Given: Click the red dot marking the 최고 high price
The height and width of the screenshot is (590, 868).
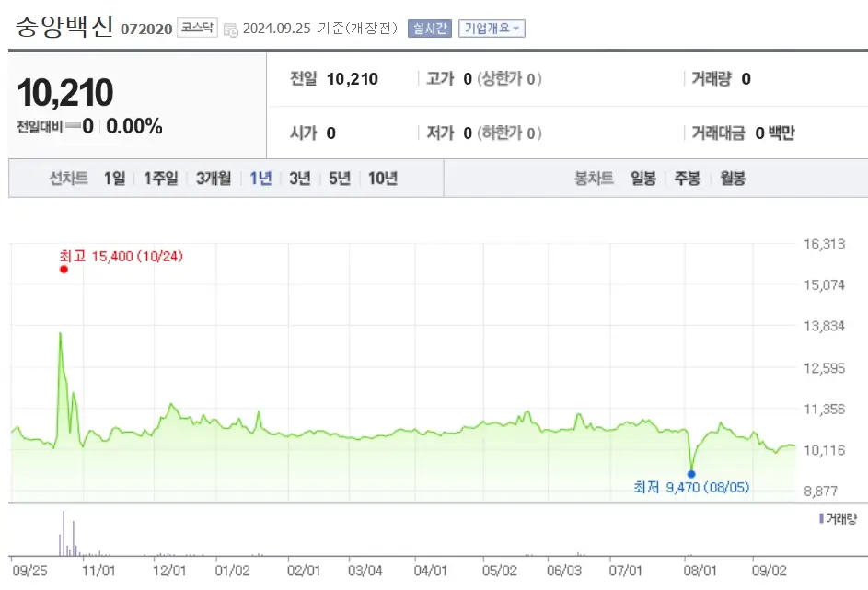Looking at the screenshot, I should (x=64, y=270).
